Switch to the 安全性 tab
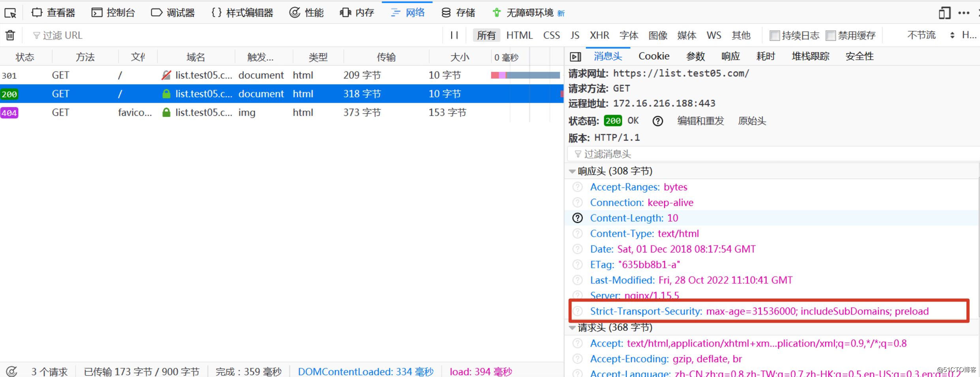Screen dimensions: 980x377 (x=860, y=56)
